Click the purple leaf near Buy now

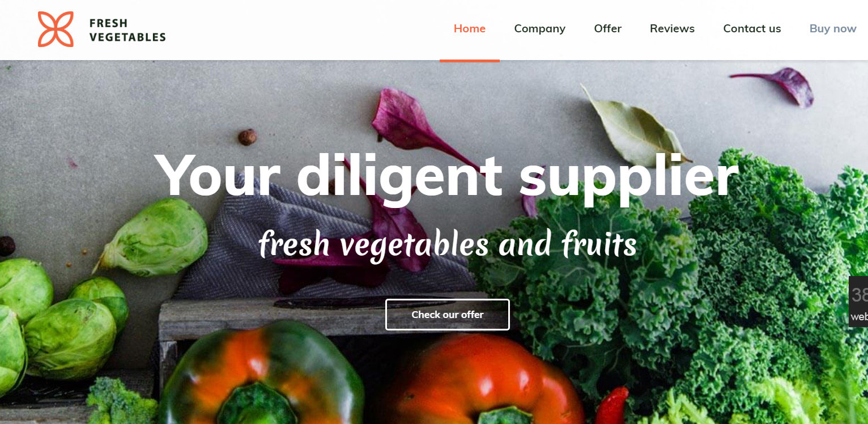(x=779, y=84)
